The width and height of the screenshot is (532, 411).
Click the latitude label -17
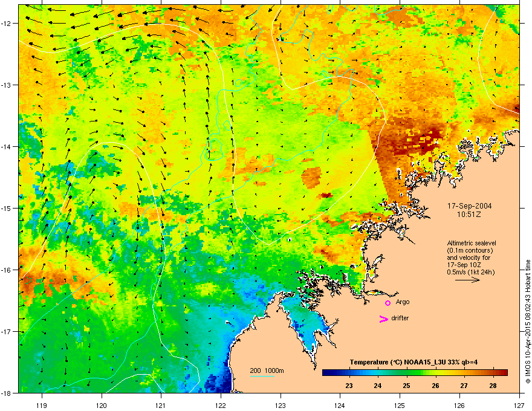(7, 331)
